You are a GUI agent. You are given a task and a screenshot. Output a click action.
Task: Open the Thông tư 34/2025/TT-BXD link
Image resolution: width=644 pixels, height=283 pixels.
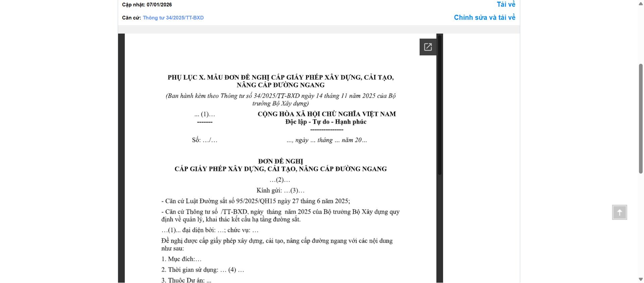click(173, 18)
